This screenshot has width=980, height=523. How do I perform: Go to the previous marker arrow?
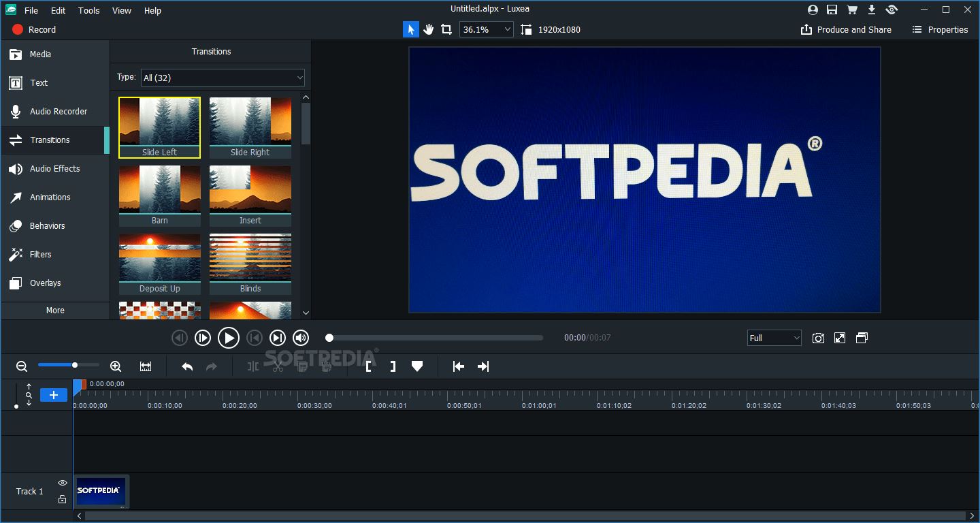(x=459, y=366)
